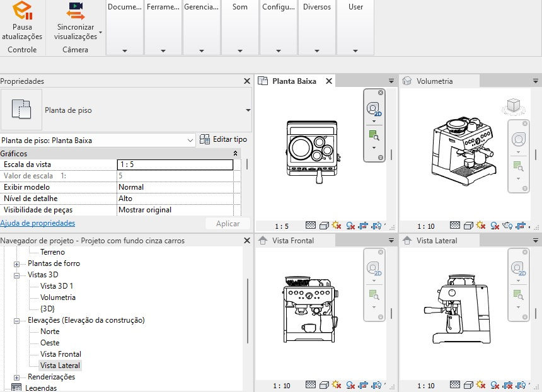The width and height of the screenshot is (542, 392).
Task: Expand the Configu... ribbon panel
Action: 279,50
